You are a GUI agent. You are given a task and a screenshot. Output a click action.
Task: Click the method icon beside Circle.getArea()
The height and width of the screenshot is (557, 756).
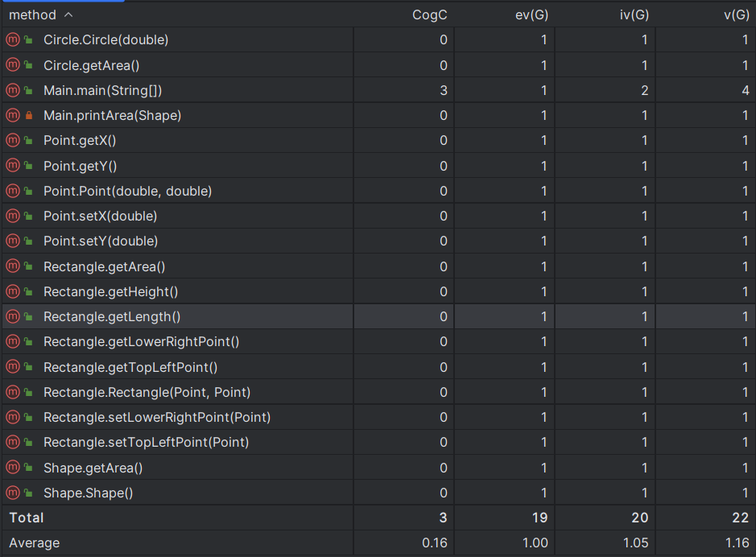point(12,65)
